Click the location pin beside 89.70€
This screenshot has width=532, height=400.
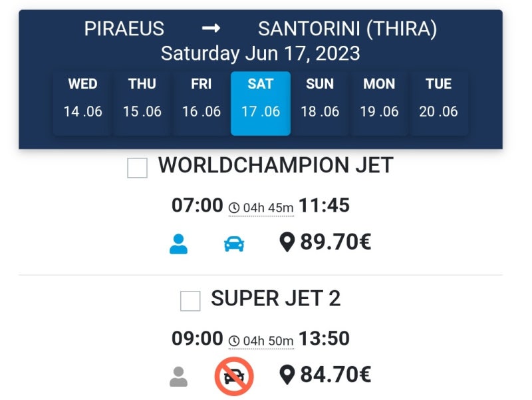click(x=287, y=242)
